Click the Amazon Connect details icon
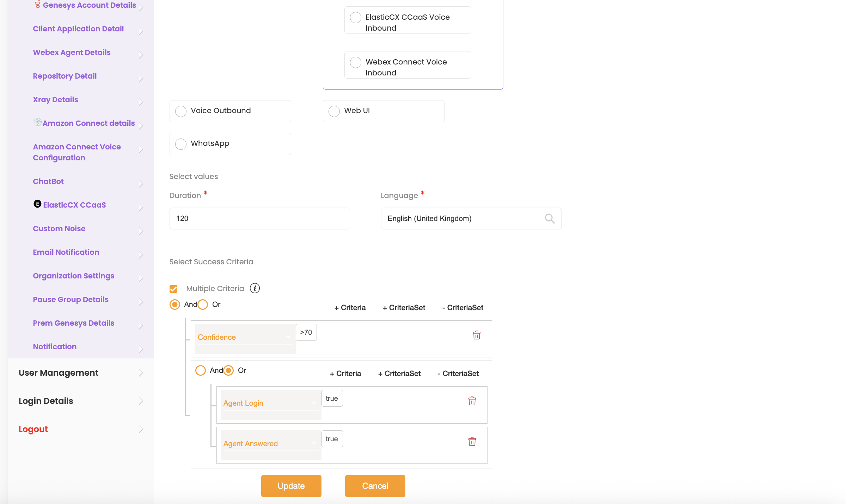 37,122
